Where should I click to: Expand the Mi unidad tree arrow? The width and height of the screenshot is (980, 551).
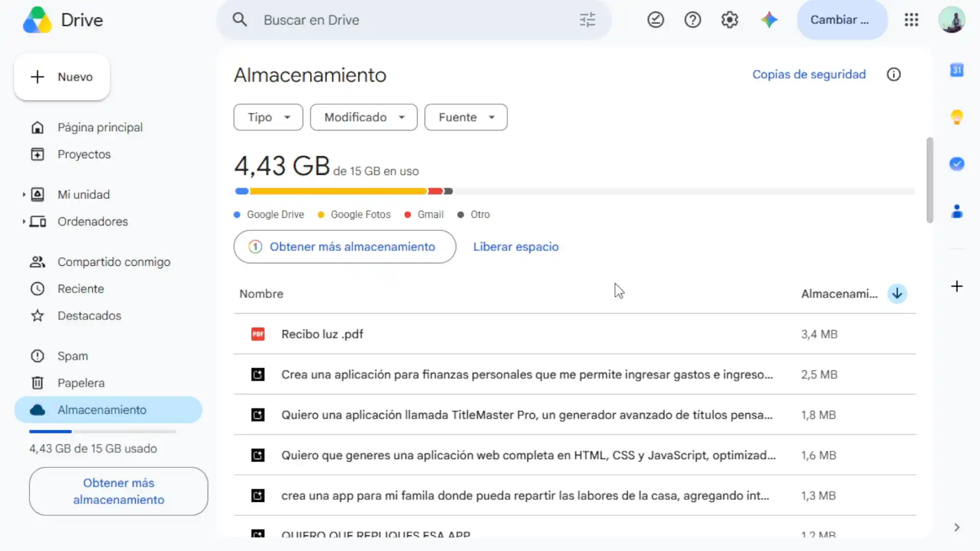(x=23, y=194)
